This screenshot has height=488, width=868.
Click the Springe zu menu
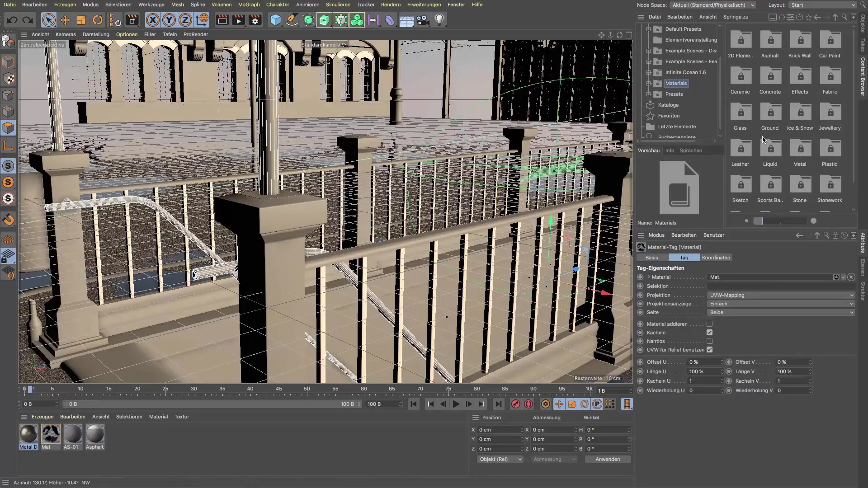736,17
